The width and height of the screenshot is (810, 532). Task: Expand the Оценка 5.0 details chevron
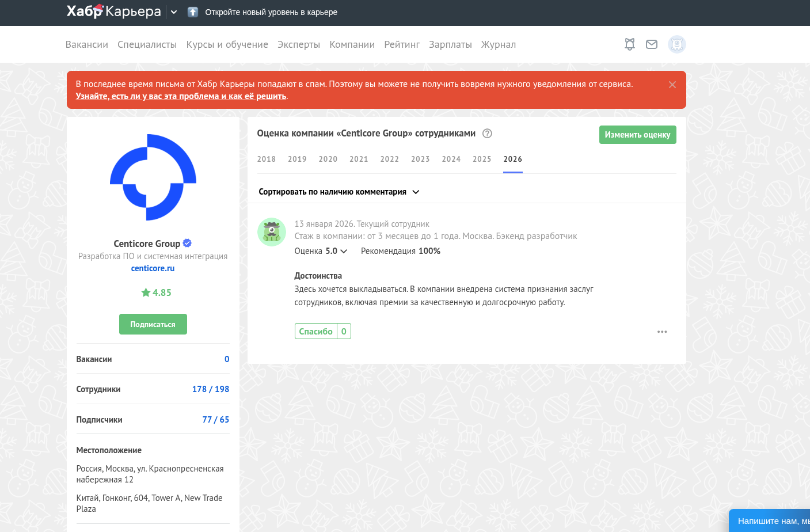coord(344,251)
